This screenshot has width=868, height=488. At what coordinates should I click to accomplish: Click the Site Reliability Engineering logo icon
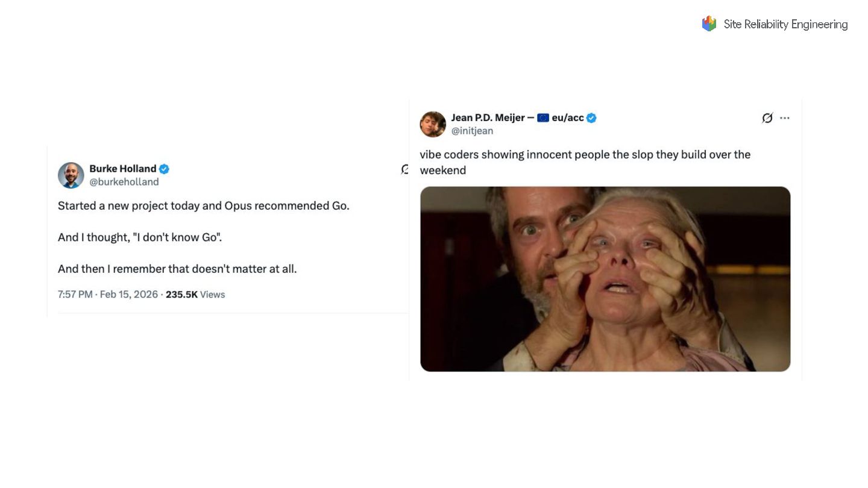pyautogui.click(x=709, y=24)
